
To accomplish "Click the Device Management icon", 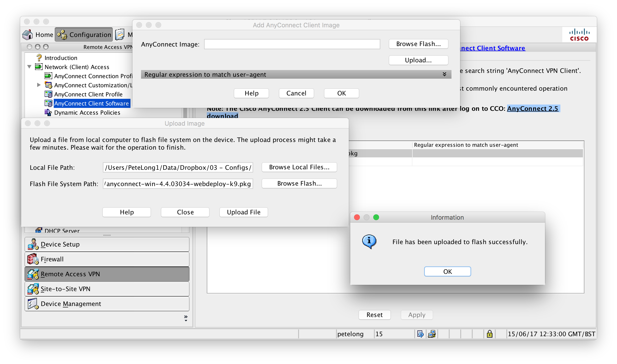I will [x=33, y=304].
